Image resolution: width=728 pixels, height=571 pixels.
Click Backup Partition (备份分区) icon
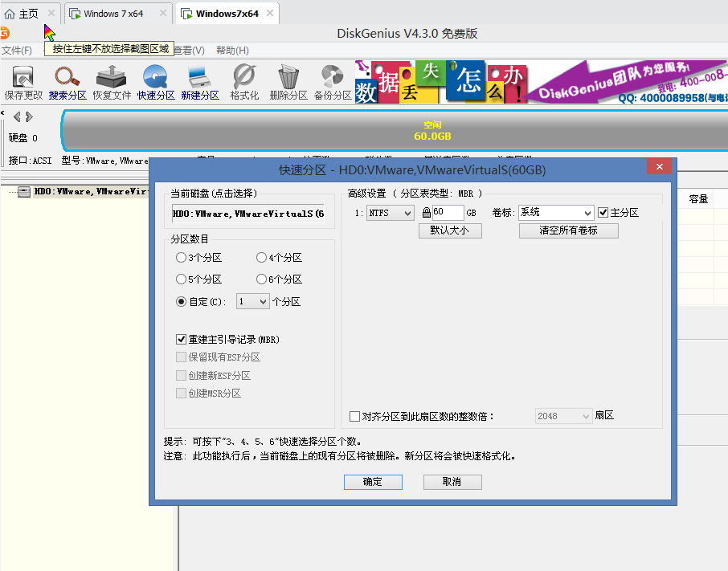click(x=333, y=83)
